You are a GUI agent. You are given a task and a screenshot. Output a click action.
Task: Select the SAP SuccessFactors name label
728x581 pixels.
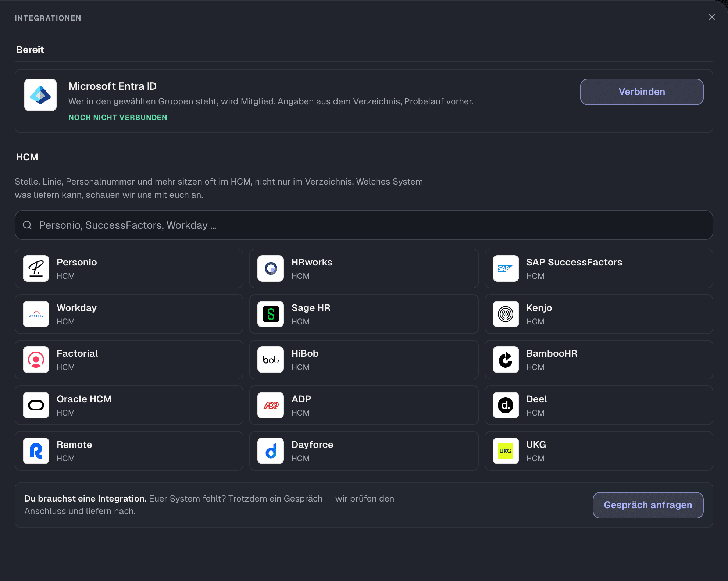[574, 262]
